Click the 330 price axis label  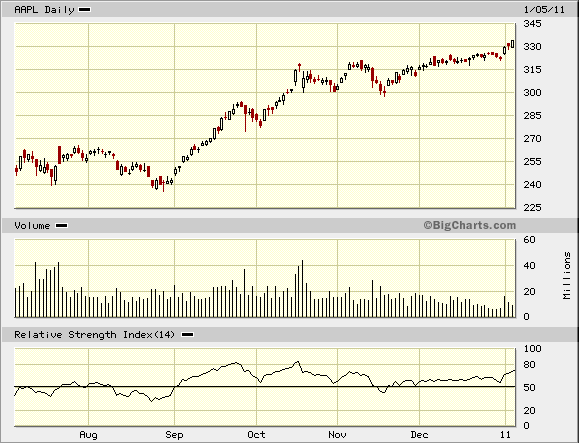(532, 47)
